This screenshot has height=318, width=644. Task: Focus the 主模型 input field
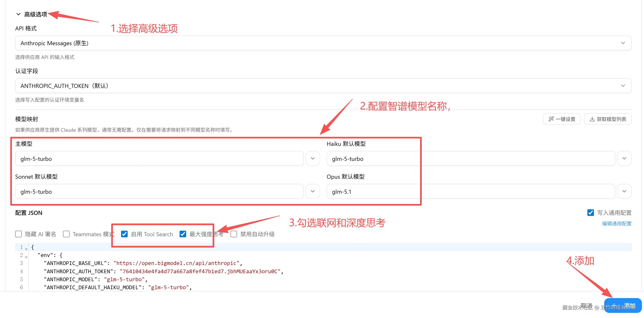click(x=159, y=159)
